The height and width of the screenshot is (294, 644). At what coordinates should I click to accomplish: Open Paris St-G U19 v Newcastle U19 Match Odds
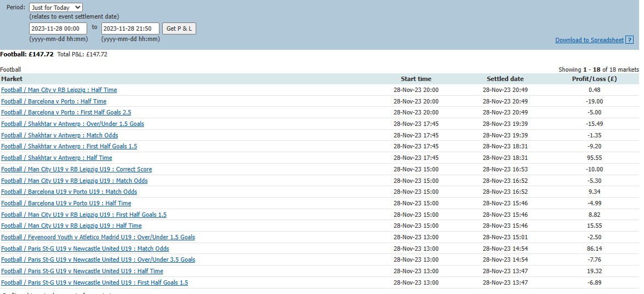[x=85, y=249]
